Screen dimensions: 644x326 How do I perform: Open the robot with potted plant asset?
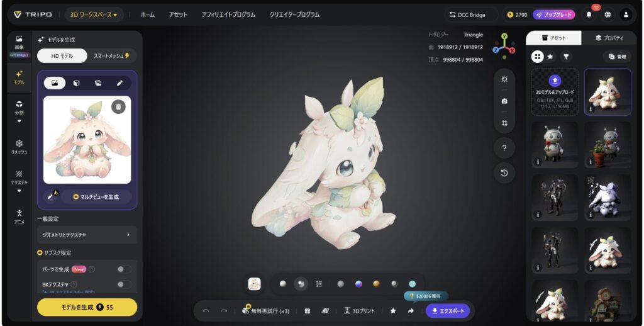(608, 145)
